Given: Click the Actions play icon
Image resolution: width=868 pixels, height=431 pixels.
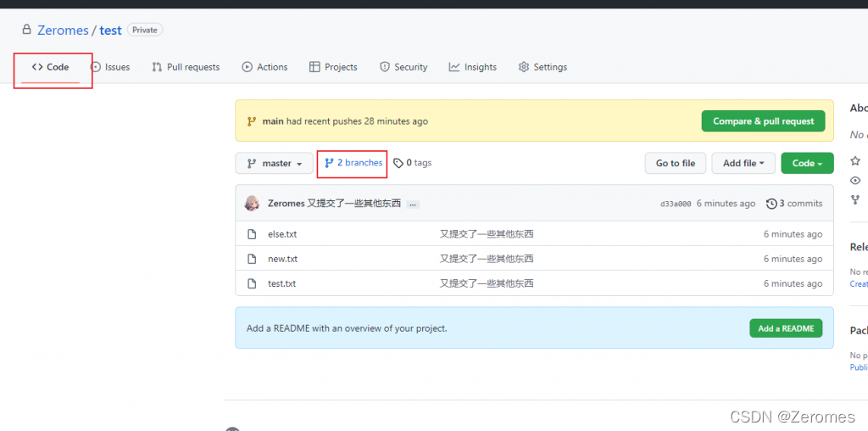Looking at the screenshot, I should (247, 67).
